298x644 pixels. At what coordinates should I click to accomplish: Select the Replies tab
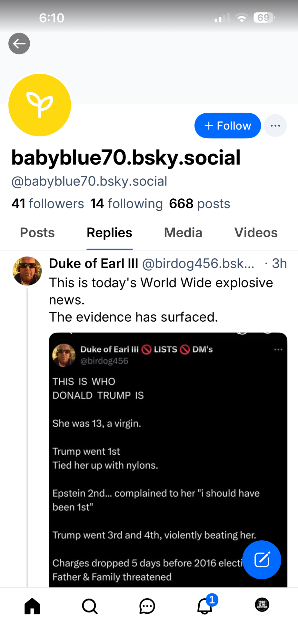tap(109, 233)
